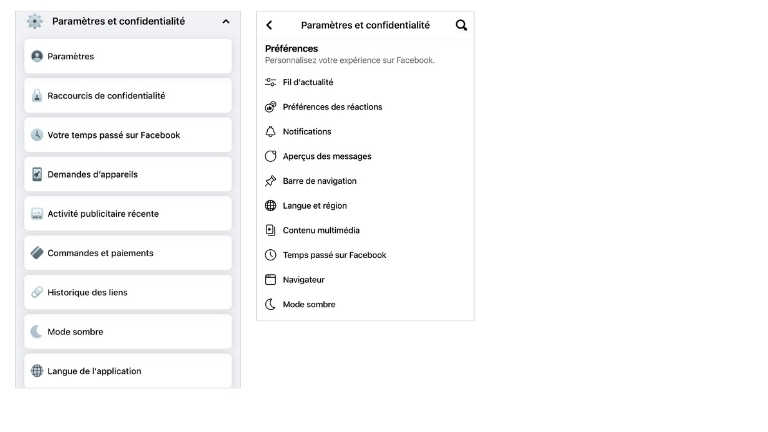
Task: Click the search magnifier icon
Action: tap(461, 25)
